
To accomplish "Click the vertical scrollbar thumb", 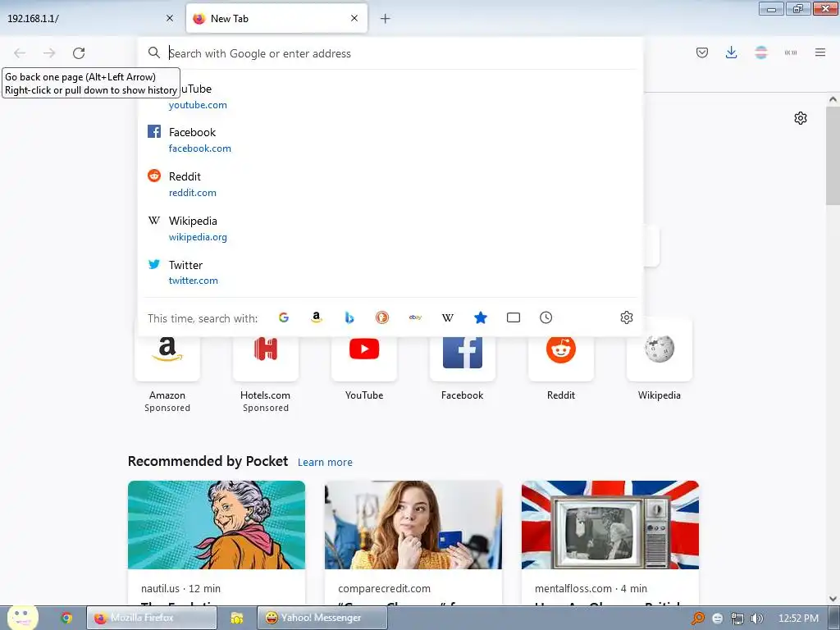I will [x=833, y=155].
